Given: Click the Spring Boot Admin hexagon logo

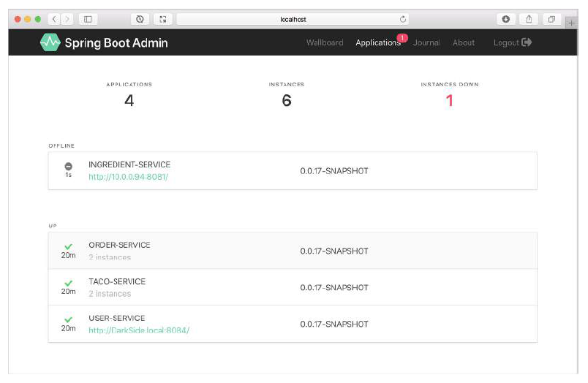Looking at the screenshot, I should (50, 42).
